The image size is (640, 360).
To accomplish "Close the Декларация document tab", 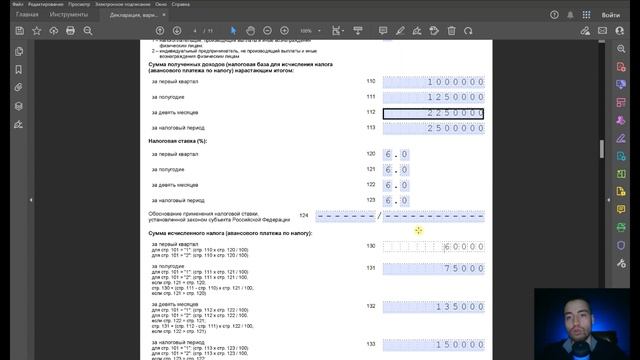I will (x=164, y=15).
